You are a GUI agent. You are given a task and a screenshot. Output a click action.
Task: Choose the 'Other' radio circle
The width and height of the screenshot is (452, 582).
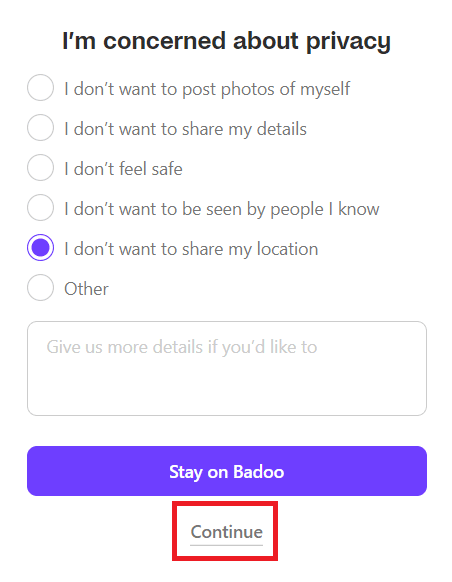[x=40, y=288]
